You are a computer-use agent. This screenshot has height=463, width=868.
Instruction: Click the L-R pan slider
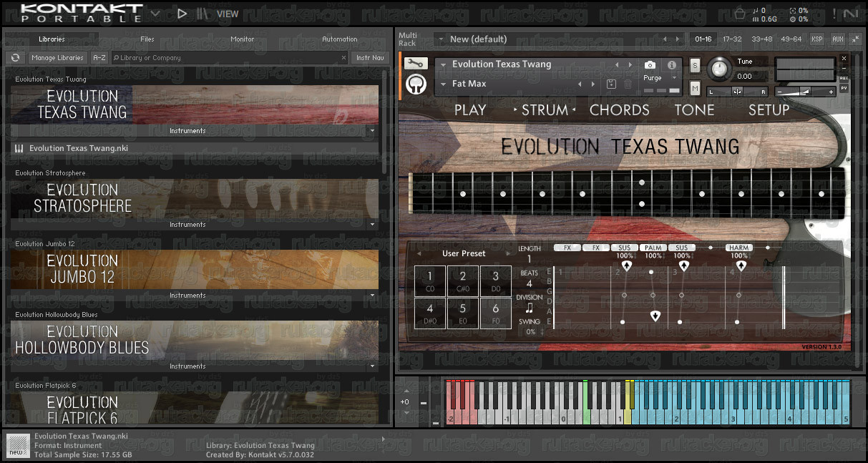(737, 92)
